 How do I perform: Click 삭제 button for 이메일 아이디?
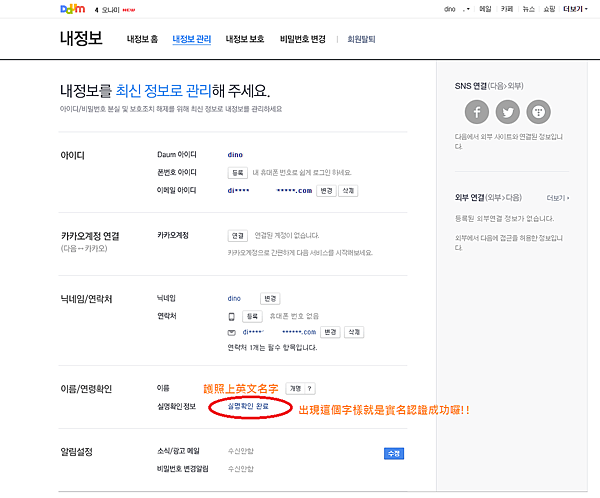(348, 191)
